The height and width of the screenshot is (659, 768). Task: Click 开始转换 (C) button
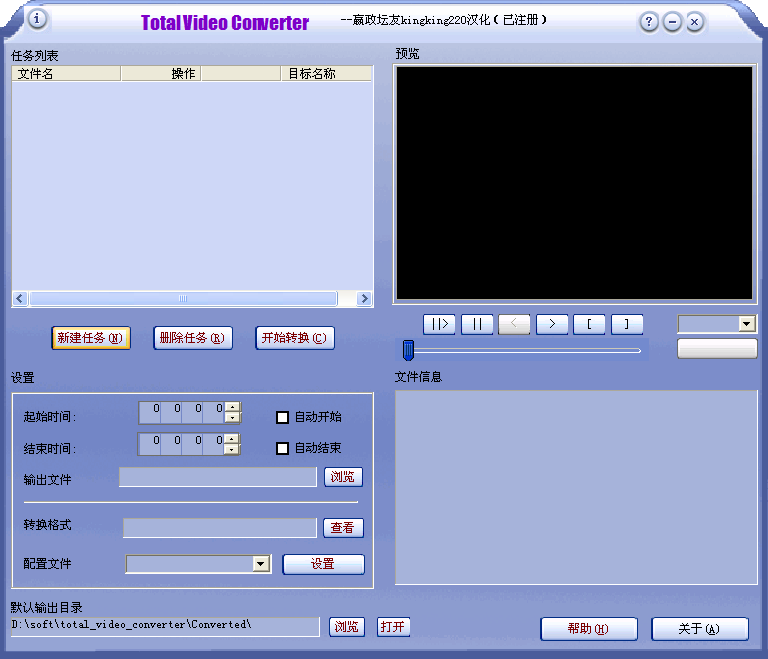295,338
